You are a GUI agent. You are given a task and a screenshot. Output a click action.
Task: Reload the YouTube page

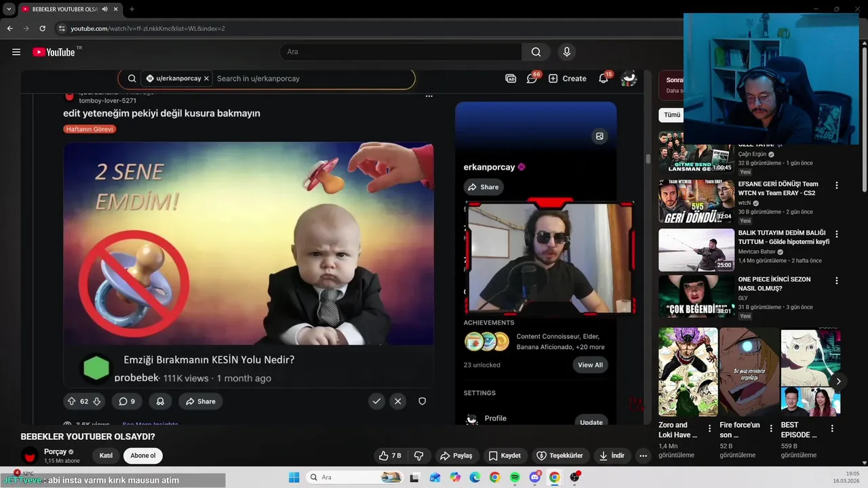[x=42, y=28]
